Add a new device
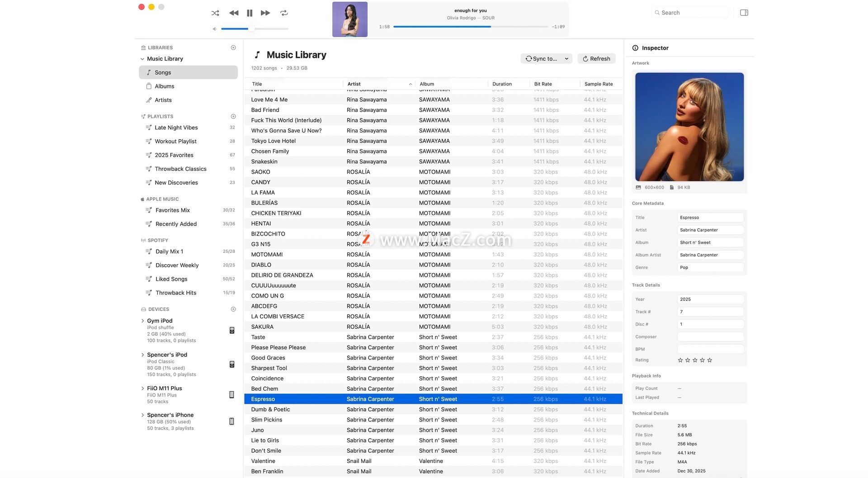Screen dimensions: 868x478 pos(233,309)
